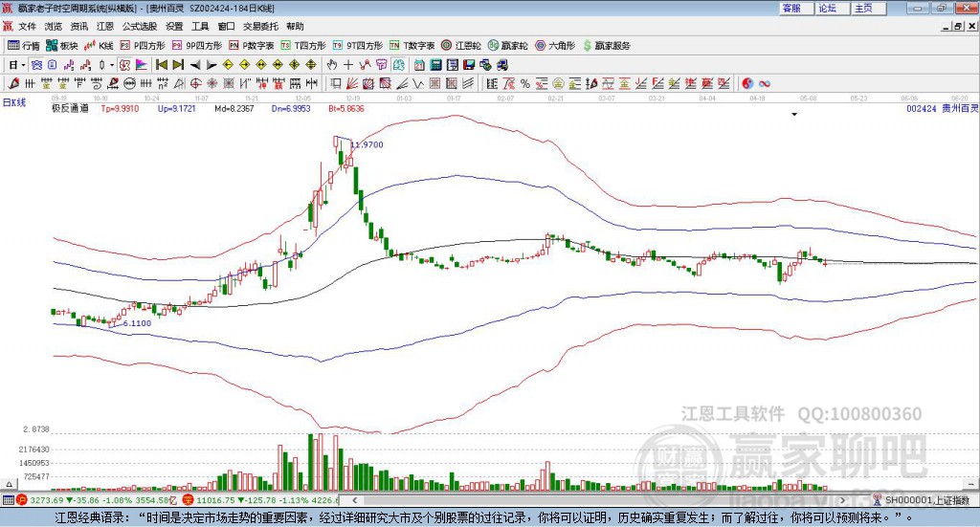Click the SH000001,上证指数 status entry

pos(926,500)
